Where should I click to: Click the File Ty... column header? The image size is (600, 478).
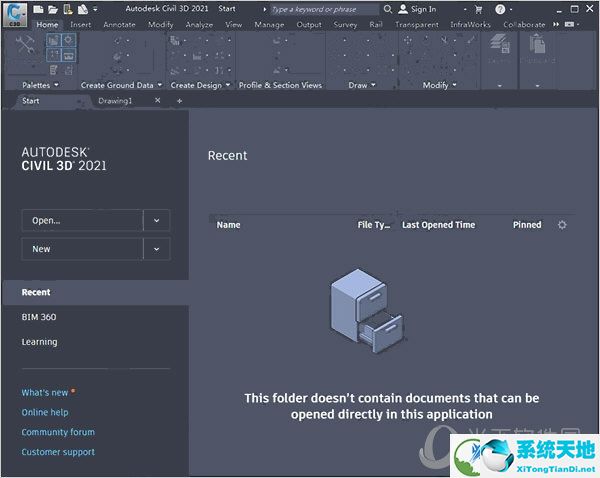point(374,225)
